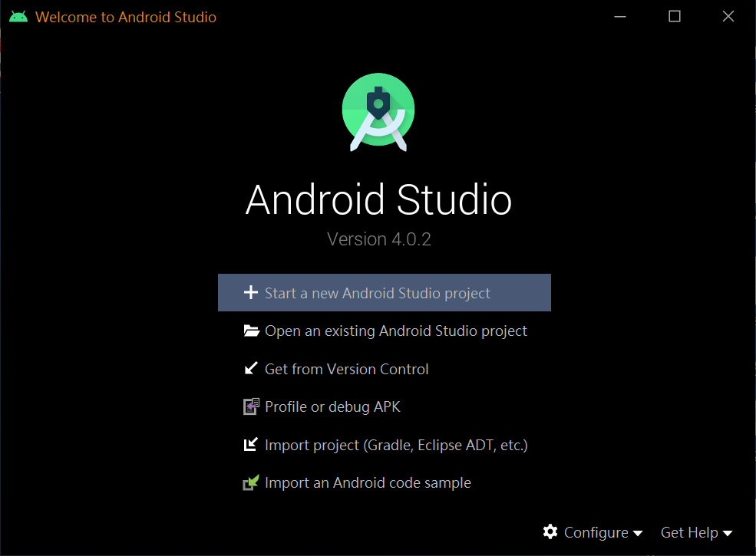
Task: Click the Version 4.0.2 text
Action: (379, 239)
